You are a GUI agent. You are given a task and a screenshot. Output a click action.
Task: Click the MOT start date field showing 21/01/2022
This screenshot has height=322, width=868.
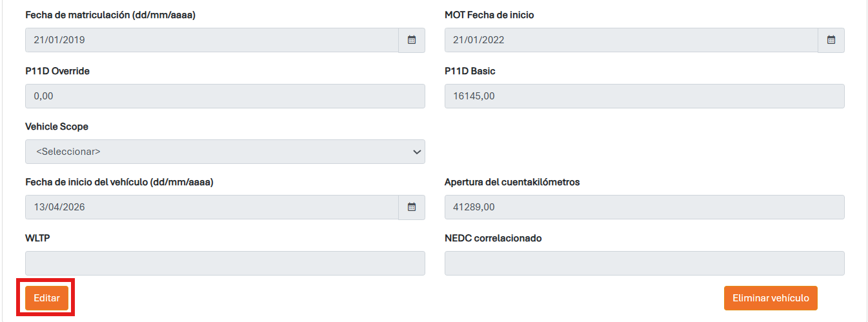[x=631, y=40]
